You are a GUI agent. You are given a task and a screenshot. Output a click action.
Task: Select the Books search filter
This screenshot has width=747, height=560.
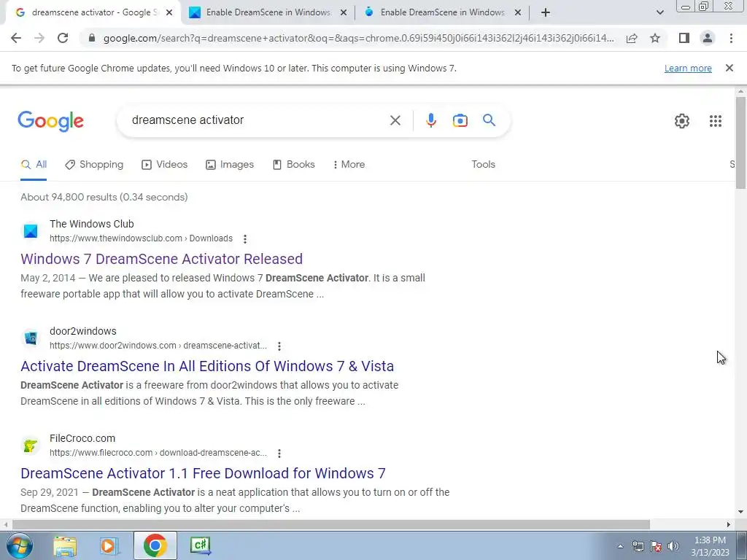click(x=293, y=165)
